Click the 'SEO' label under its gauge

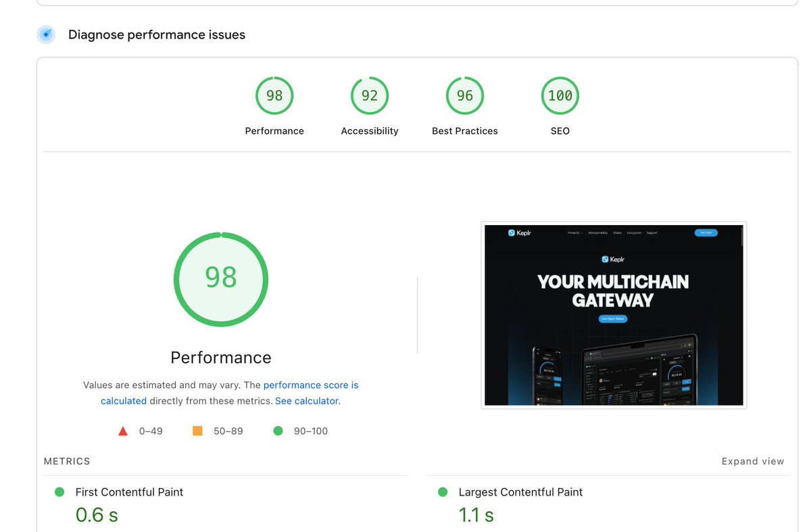click(x=560, y=131)
